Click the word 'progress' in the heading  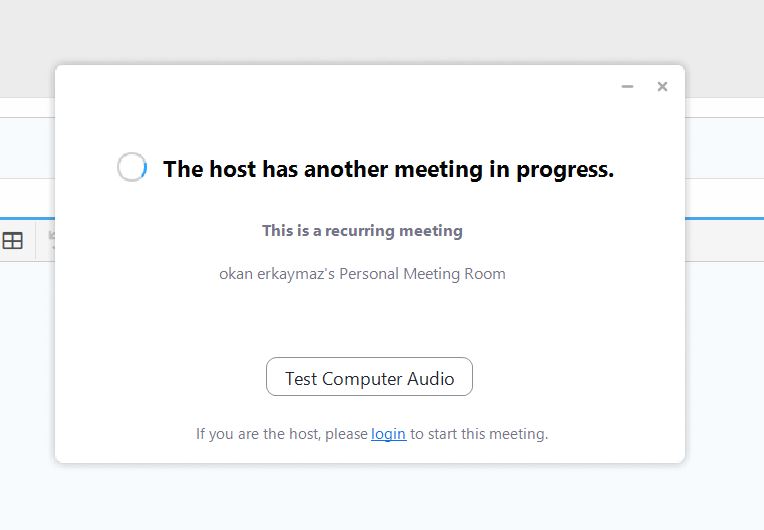coord(564,169)
